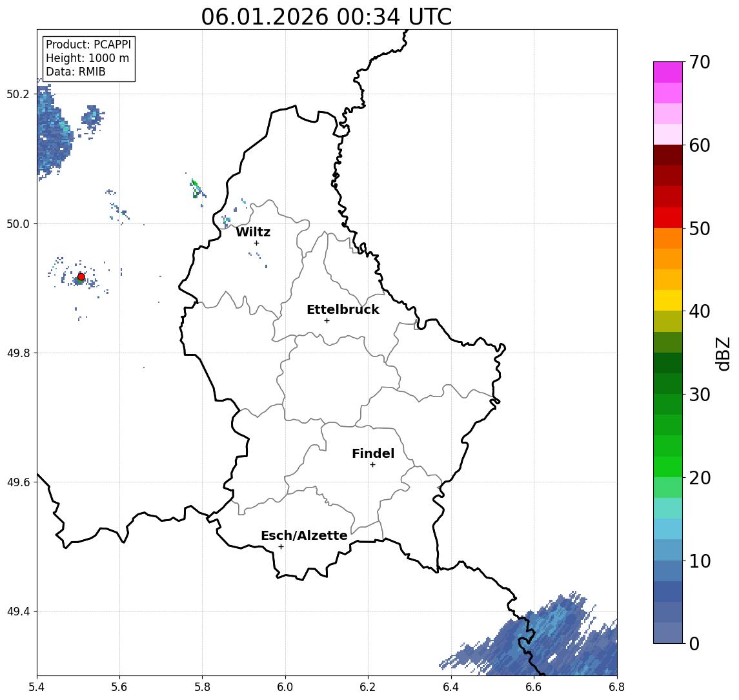The height and width of the screenshot is (700, 739).
Task: Click the latitude label 50.2
Action: [x=18, y=94]
